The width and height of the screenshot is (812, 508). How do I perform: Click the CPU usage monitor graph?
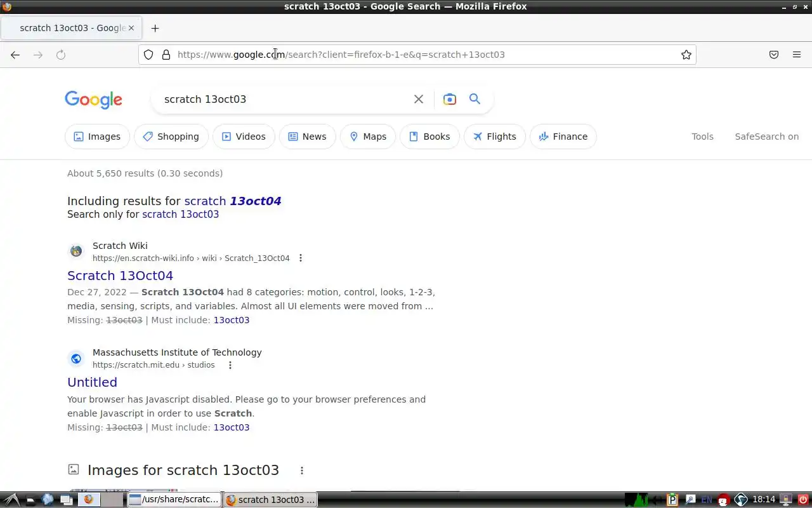(x=636, y=500)
